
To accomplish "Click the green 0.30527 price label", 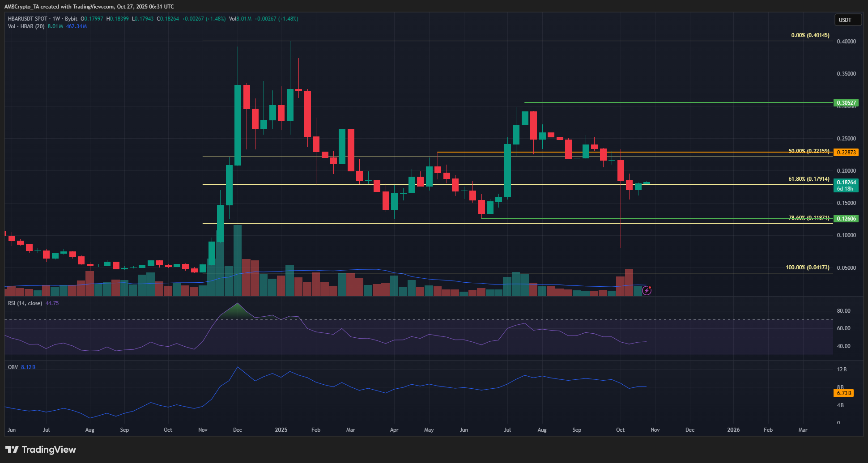I will point(846,103).
